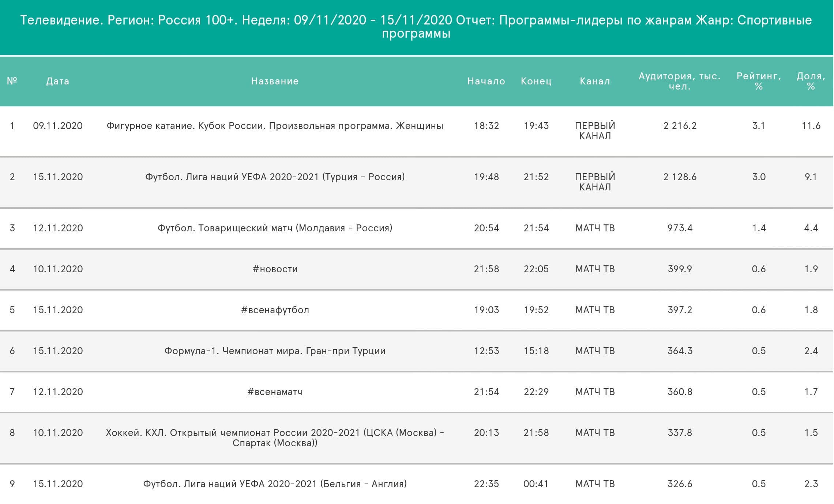Click end time 21:52
This screenshot has height=504, width=834.
[536, 177]
